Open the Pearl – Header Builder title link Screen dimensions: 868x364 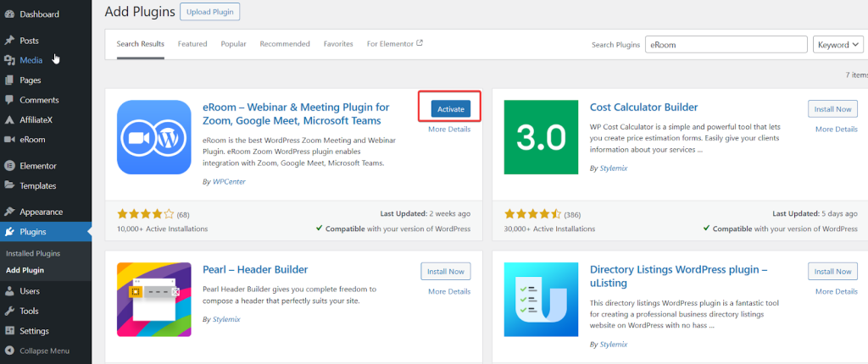coord(255,269)
